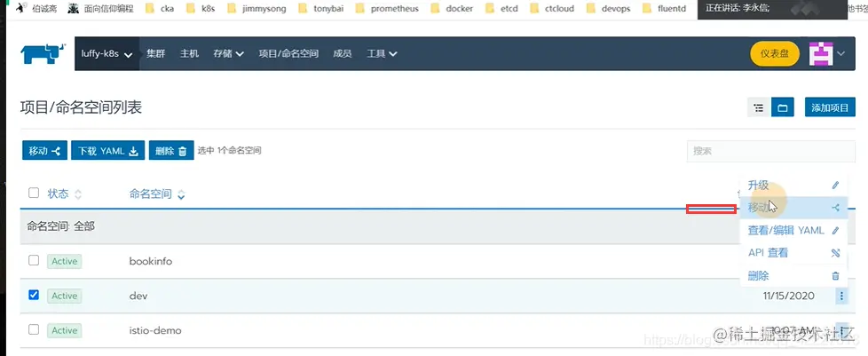Click the share icon beside context 移动
The width and height of the screenshot is (868, 356).
[836, 208]
